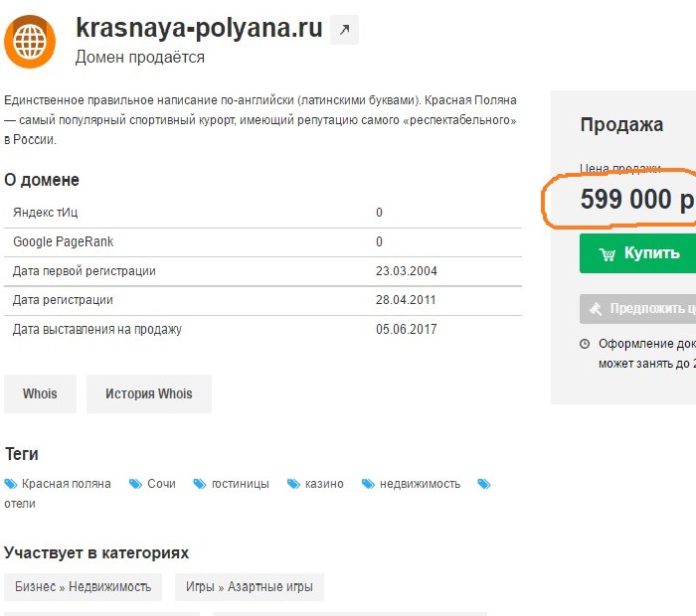Image resolution: width=696 pixels, height=616 pixels.
Task: Click the tag icon beside казино
Action: click(x=293, y=484)
